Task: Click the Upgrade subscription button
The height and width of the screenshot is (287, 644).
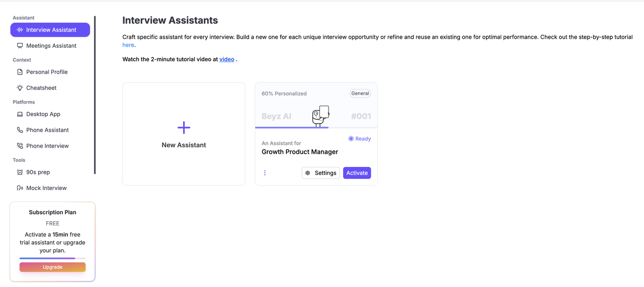Action: [52, 267]
